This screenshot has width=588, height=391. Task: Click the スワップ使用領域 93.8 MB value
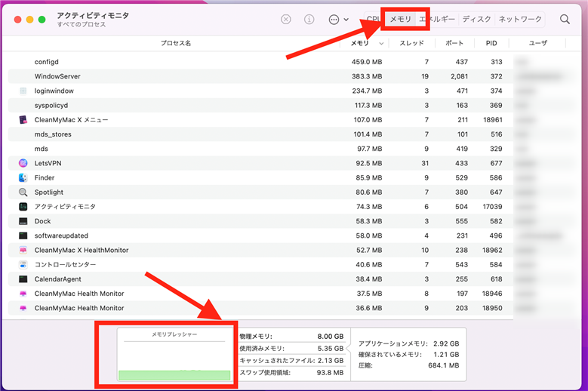pyautogui.click(x=330, y=373)
